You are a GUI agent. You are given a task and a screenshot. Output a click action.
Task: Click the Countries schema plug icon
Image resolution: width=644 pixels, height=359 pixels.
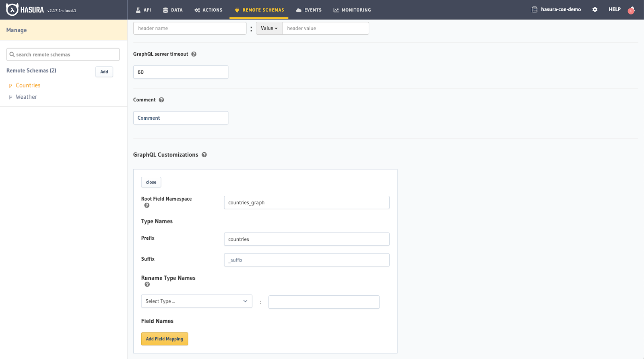pyautogui.click(x=10, y=85)
